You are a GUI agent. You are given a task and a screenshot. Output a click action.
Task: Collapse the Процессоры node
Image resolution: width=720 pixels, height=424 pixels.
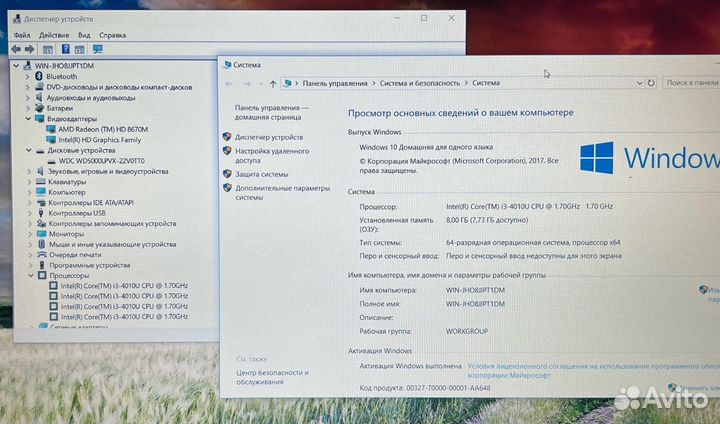point(31,276)
